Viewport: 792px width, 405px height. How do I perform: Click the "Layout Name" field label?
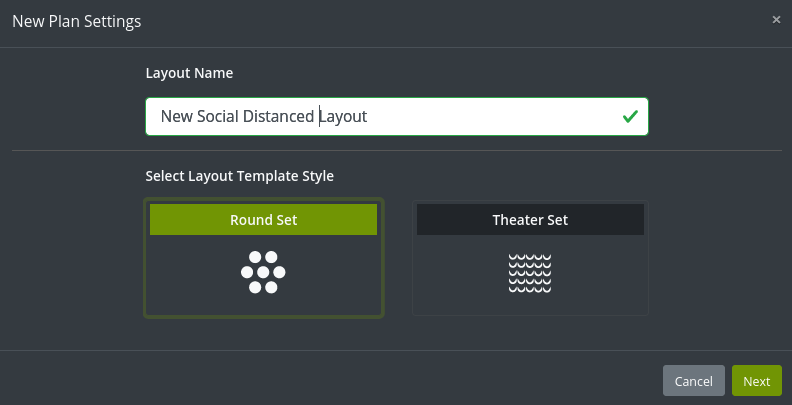189,73
